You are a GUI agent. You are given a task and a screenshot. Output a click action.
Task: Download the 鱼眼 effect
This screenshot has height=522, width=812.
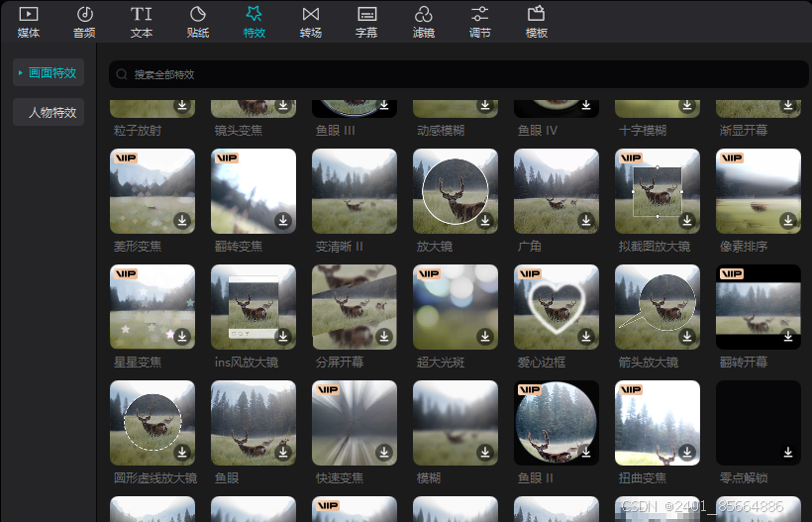[283, 452]
